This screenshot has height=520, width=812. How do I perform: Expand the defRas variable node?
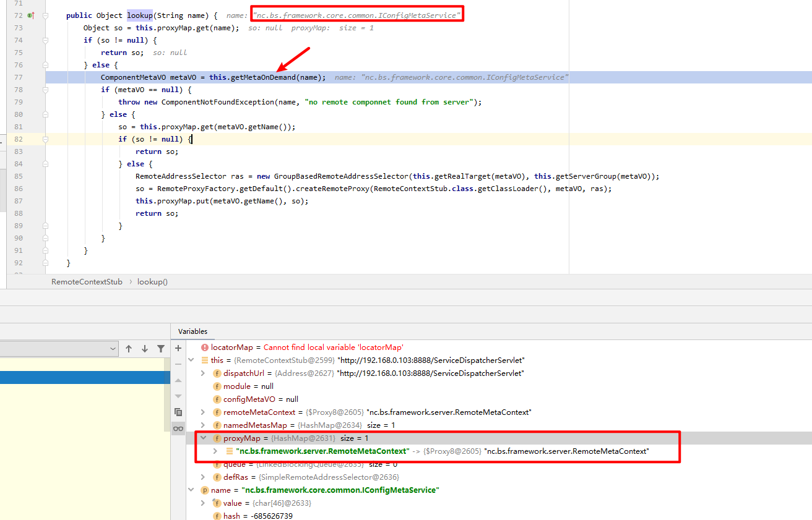203,477
